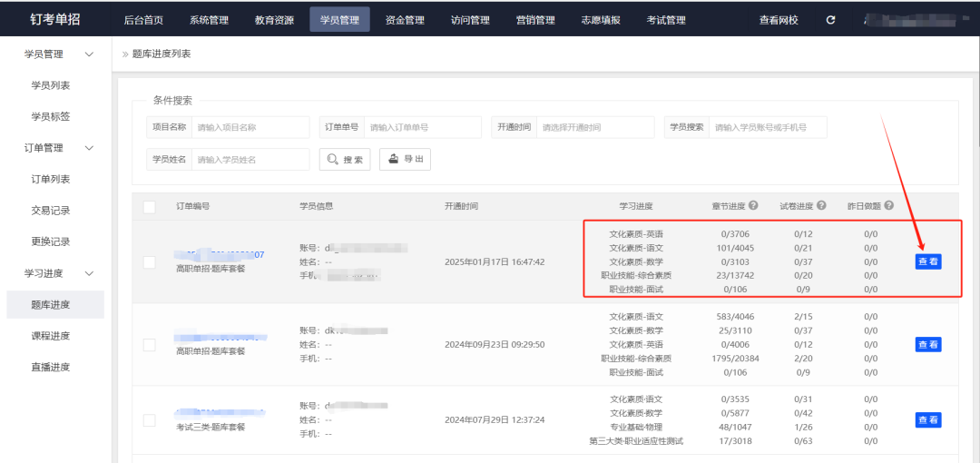This screenshot has height=463, width=980.
Task: Toggle the select-all checkbox in table header
Action: [x=149, y=207]
